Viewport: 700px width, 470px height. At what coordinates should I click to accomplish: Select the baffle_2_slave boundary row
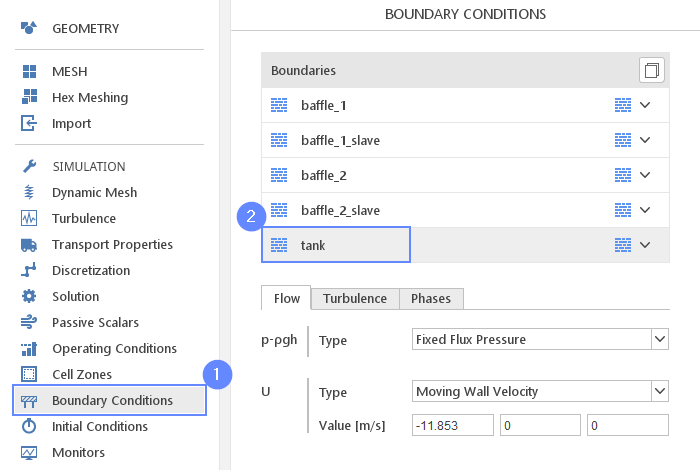(x=465, y=210)
